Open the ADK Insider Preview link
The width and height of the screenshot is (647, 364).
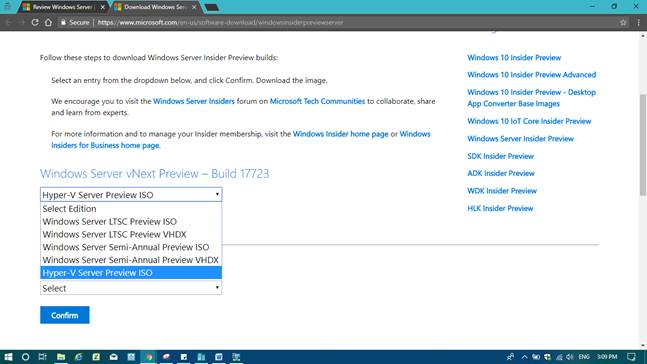click(501, 173)
